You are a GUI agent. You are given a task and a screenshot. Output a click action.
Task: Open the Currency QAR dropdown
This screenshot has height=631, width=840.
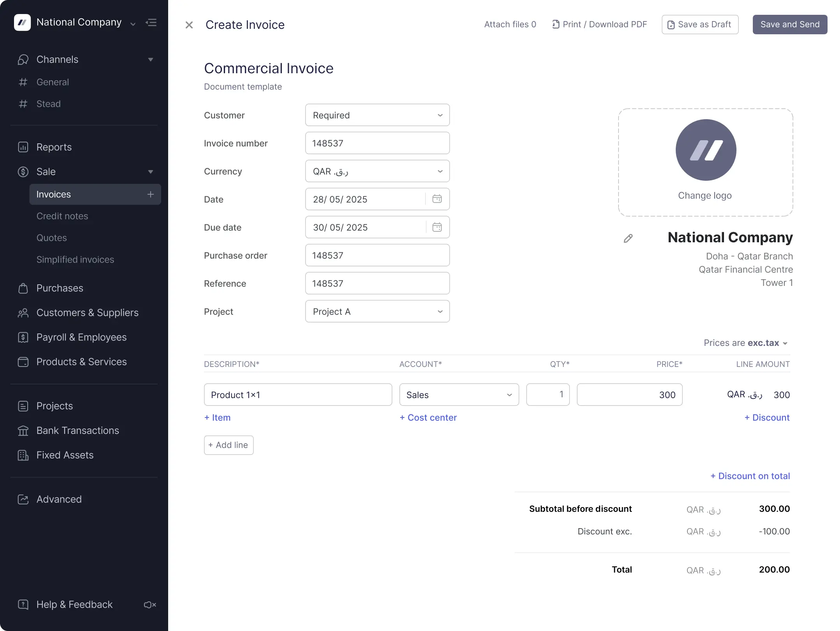tap(377, 171)
